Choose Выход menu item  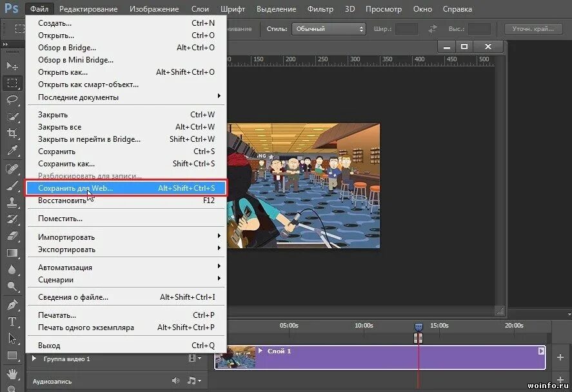[126, 346]
